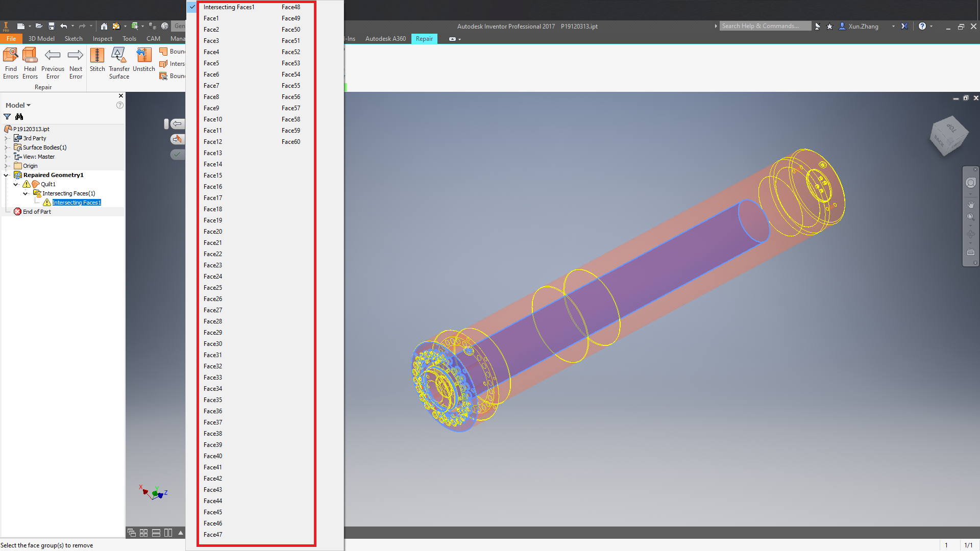This screenshot has width=980, height=551.
Task: Collapse the Repaired Geometry1 node
Action: 6,174
